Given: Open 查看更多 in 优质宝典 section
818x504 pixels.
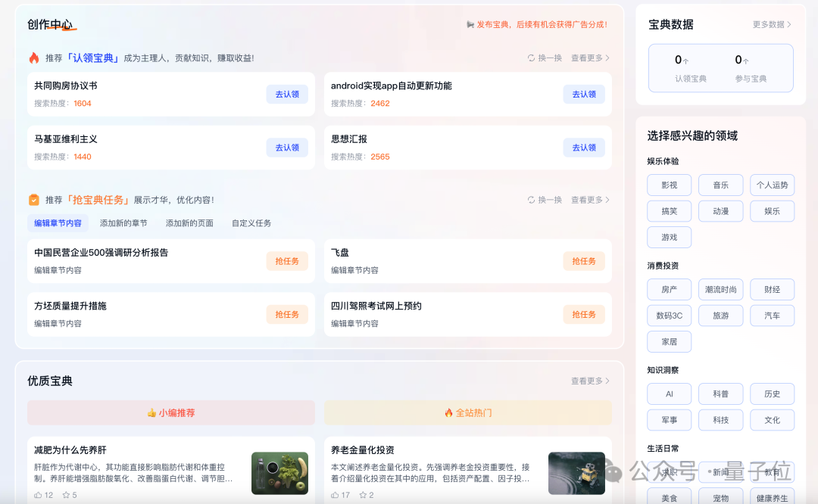Looking at the screenshot, I should pos(590,381).
